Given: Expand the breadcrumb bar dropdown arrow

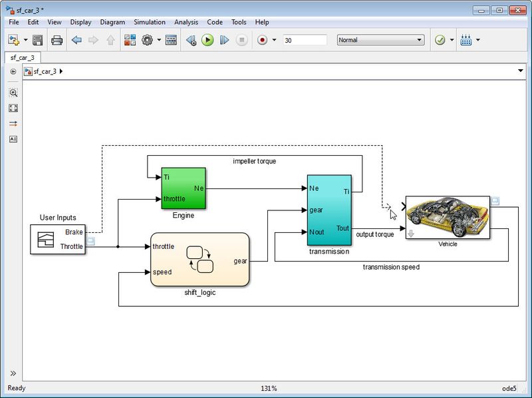Looking at the screenshot, I should tap(520, 71).
